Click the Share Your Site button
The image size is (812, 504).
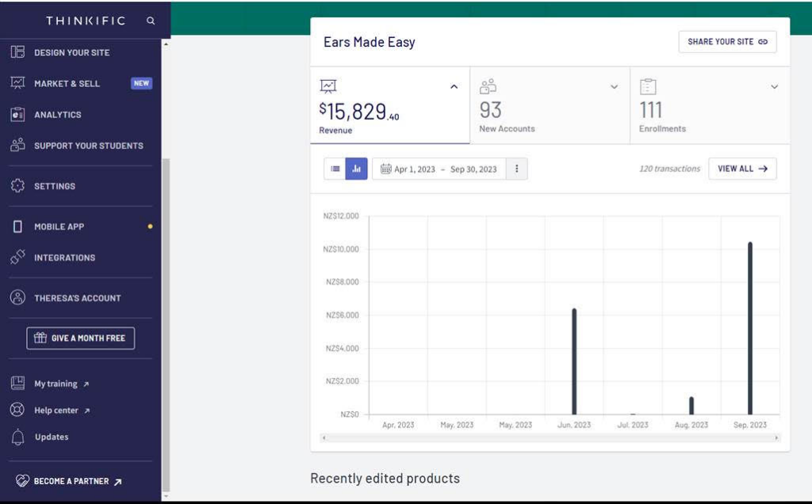tap(728, 42)
